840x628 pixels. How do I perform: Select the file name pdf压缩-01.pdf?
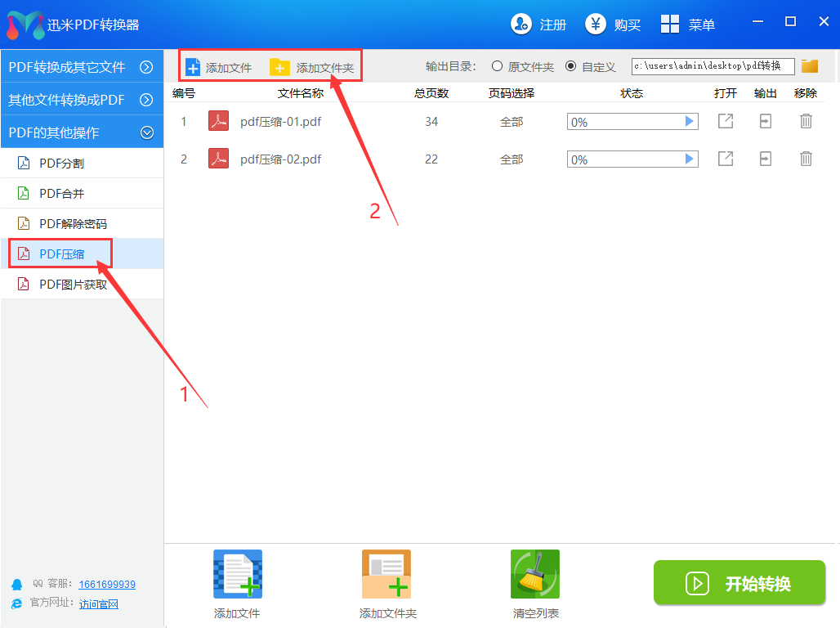[281, 122]
